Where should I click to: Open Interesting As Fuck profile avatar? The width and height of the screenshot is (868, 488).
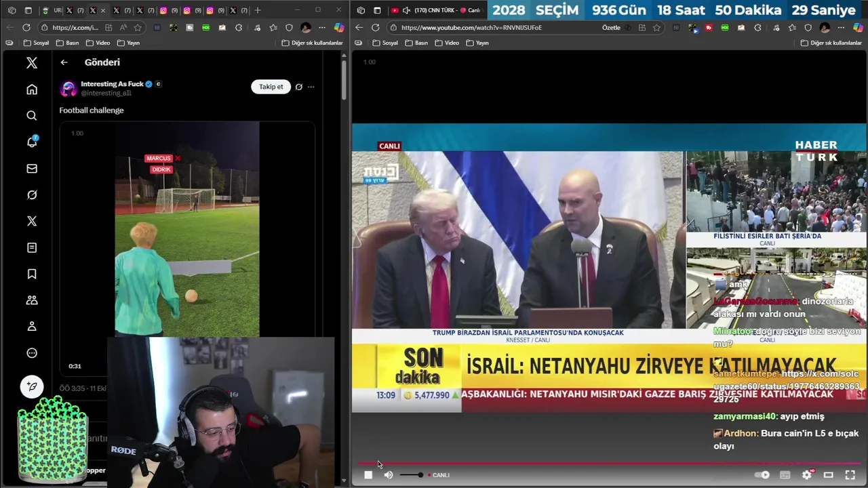(68, 88)
